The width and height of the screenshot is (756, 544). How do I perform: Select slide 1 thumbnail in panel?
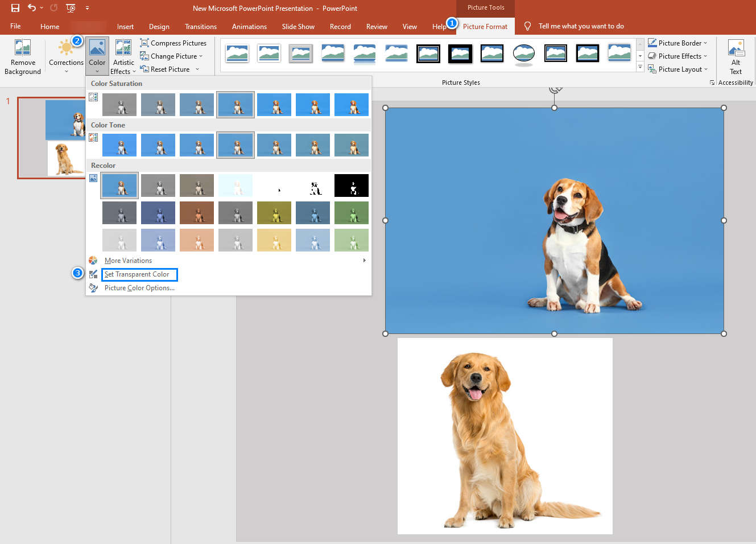point(52,138)
